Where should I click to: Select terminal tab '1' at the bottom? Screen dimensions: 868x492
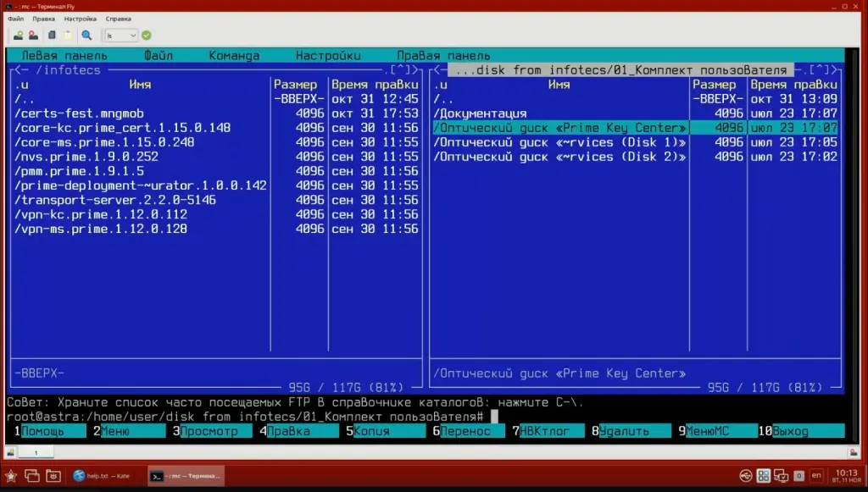point(36,453)
